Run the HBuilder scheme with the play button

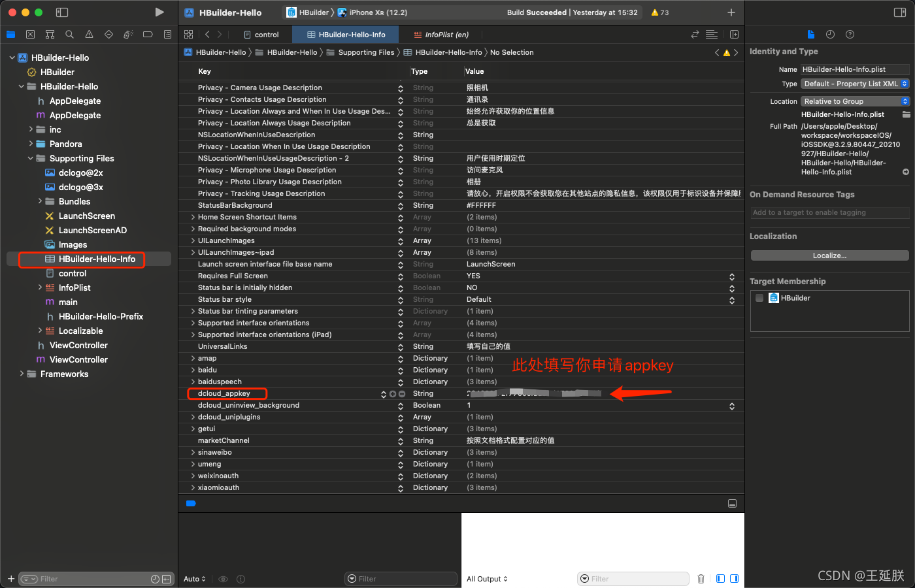pos(159,12)
